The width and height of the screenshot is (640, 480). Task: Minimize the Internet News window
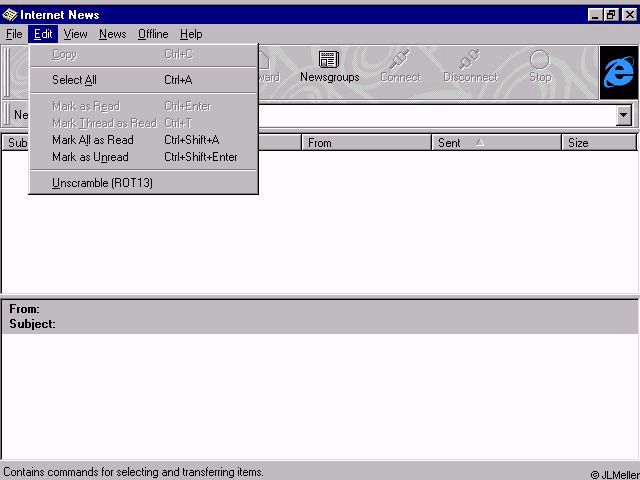tap(595, 15)
